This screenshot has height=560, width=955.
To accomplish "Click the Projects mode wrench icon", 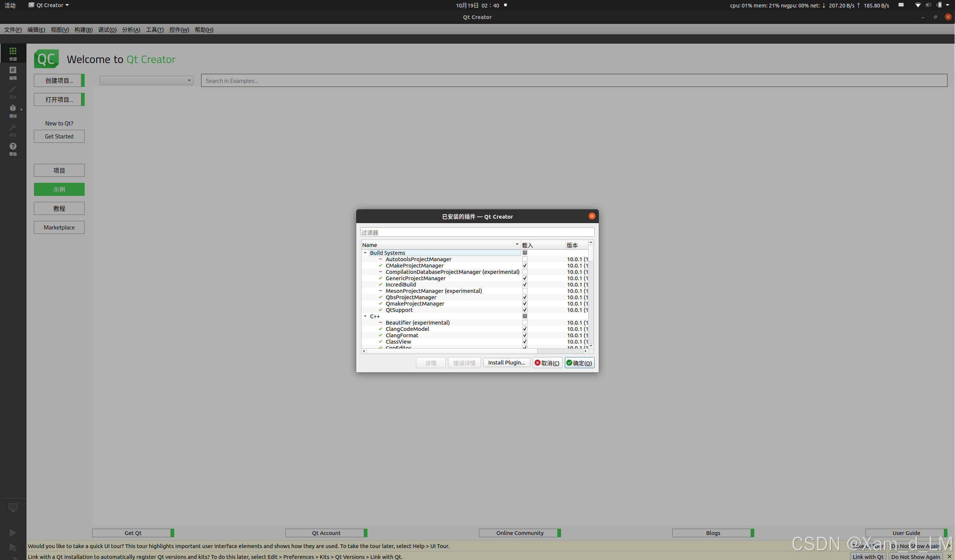I will pyautogui.click(x=13, y=128).
